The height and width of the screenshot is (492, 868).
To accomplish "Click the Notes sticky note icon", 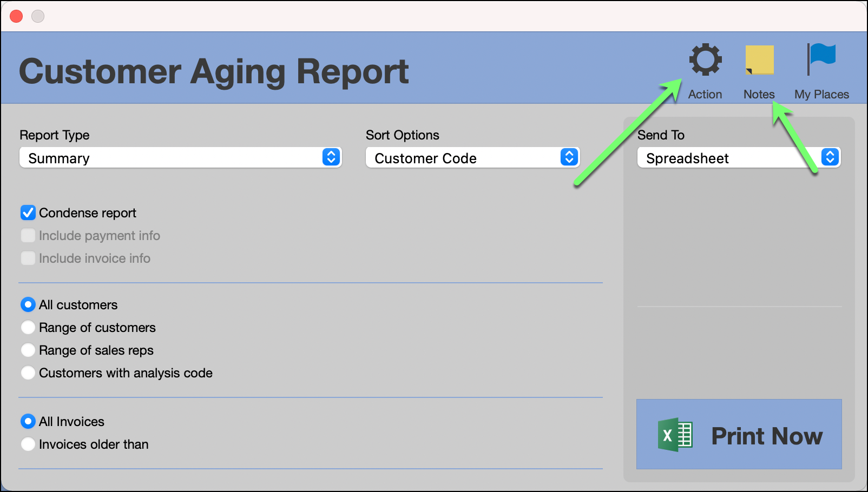I will (x=759, y=61).
